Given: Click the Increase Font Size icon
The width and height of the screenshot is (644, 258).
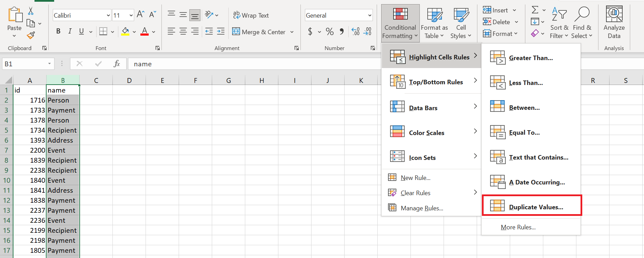Looking at the screenshot, I should pos(140,14).
